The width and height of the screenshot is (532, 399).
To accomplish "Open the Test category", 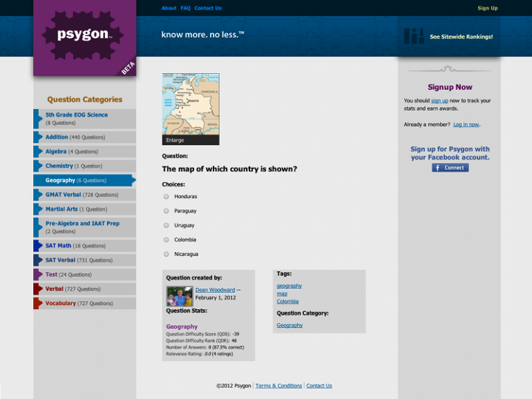I will click(x=84, y=275).
